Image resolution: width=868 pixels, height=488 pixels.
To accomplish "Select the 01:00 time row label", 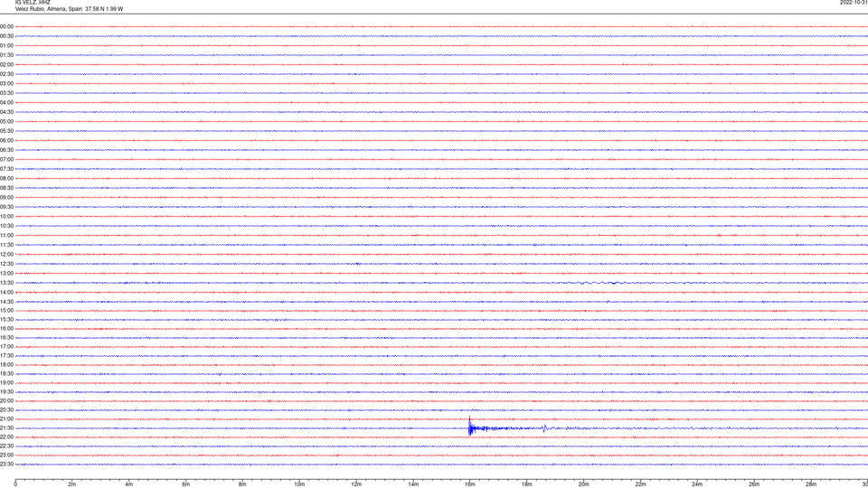I will 6,45.
